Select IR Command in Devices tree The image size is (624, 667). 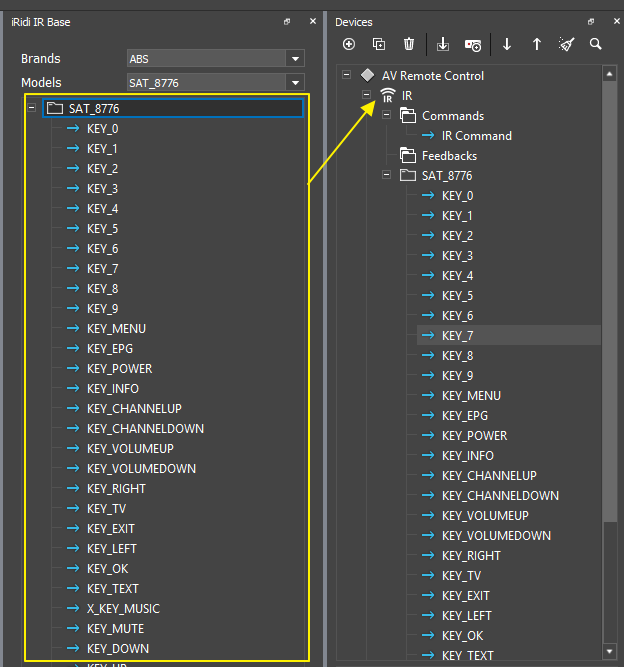[x=476, y=136]
